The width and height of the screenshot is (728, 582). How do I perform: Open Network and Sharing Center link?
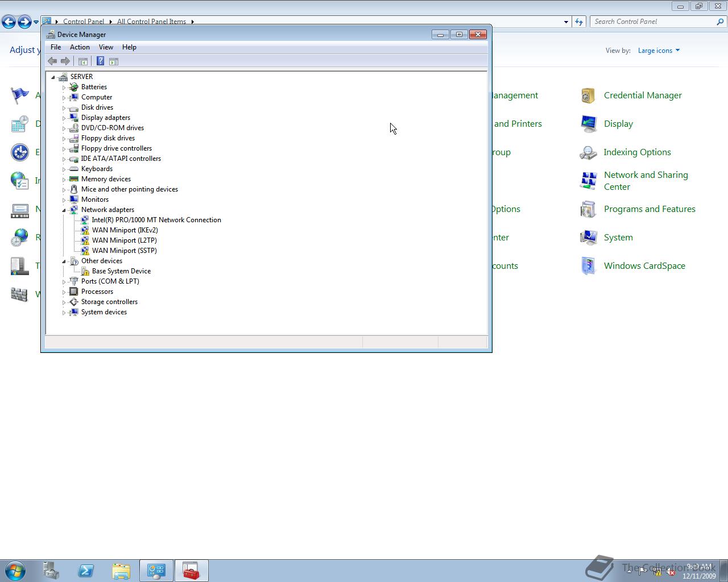[x=646, y=181]
